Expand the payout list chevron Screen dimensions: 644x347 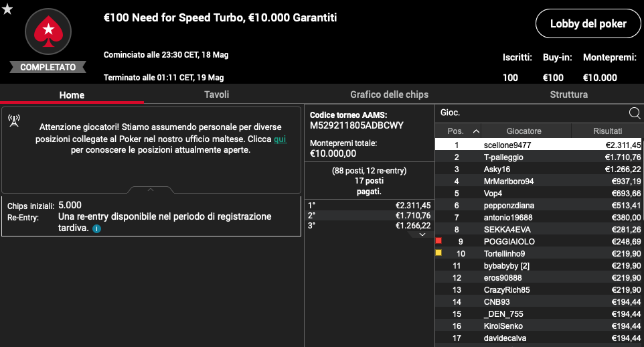(x=422, y=234)
